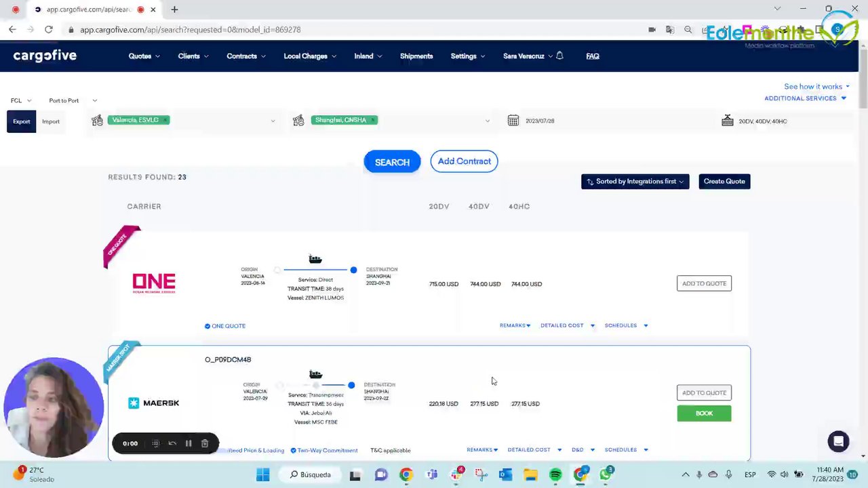Open the Port to Port dropdown
The image size is (868, 488).
(73, 100)
